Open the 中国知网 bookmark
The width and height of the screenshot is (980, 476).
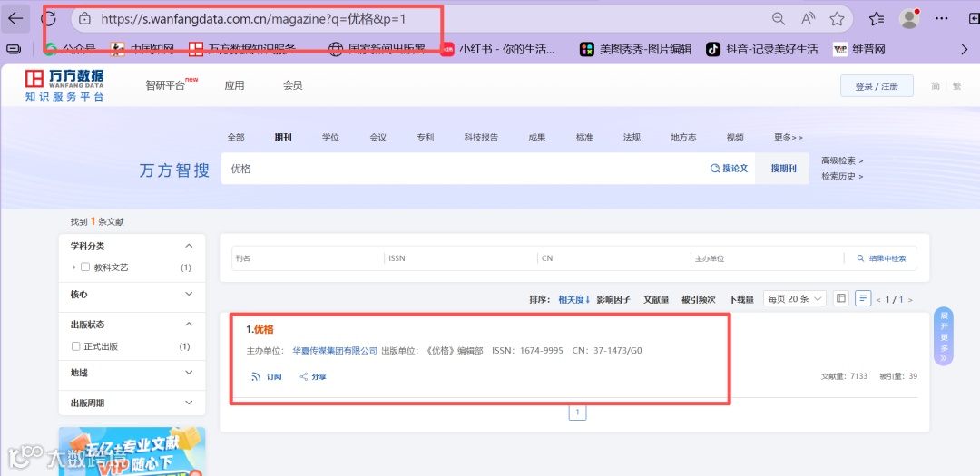coord(142,49)
